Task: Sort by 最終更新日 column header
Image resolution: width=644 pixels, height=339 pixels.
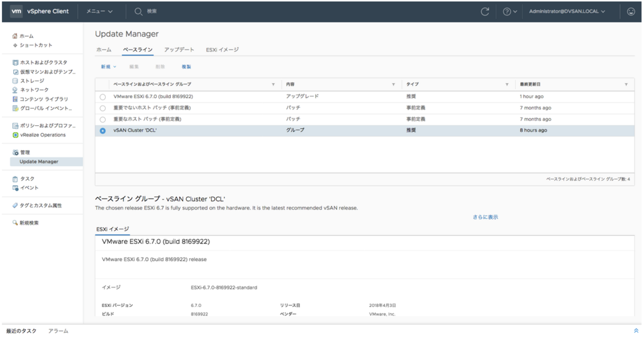Action: click(530, 84)
